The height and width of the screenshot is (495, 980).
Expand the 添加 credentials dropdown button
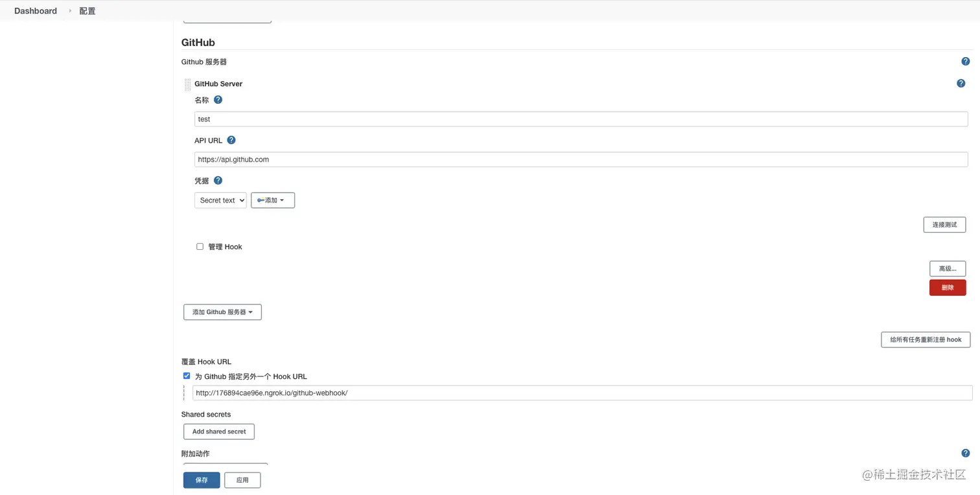click(x=273, y=200)
